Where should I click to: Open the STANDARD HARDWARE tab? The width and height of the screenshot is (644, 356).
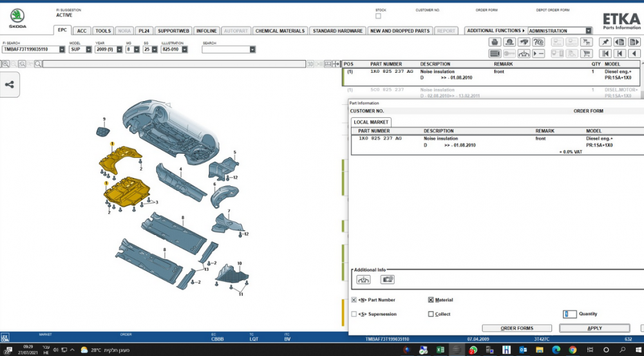pyautogui.click(x=338, y=31)
